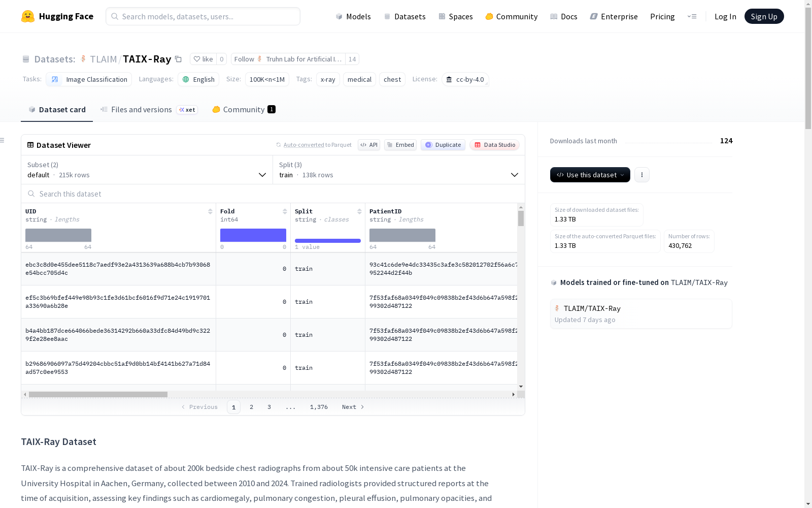Click the horizontal scrollbar of the table
The image size is (812, 508).
tap(98, 394)
